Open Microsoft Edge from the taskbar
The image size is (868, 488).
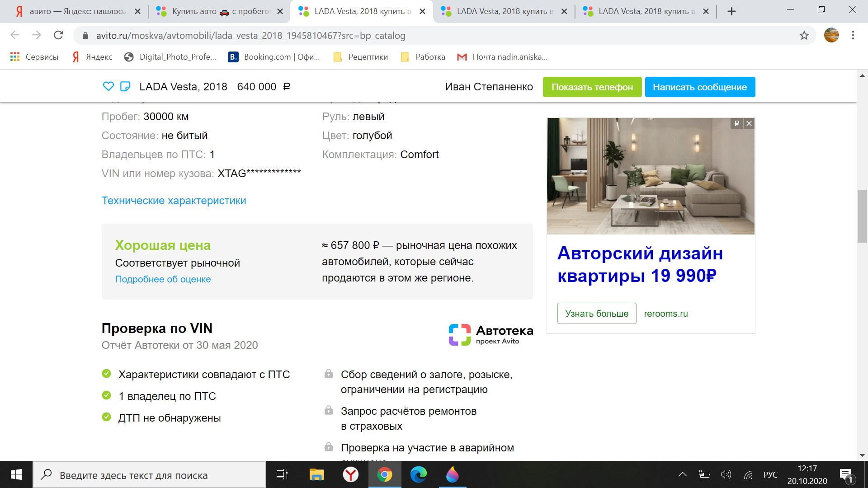pos(418,474)
